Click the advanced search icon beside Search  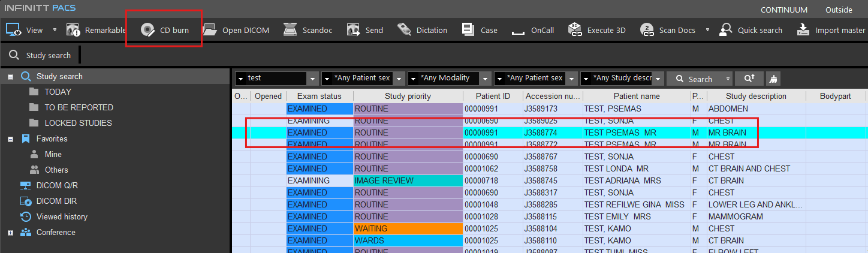pyautogui.click(x=749, y=79)
